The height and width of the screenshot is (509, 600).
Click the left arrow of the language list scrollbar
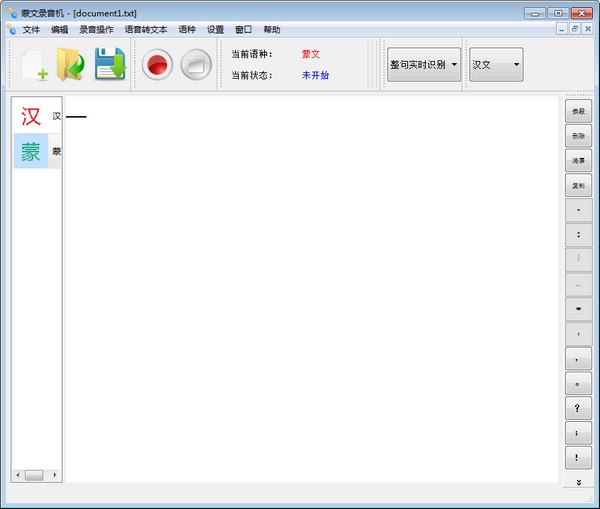(x=18, y=475)
